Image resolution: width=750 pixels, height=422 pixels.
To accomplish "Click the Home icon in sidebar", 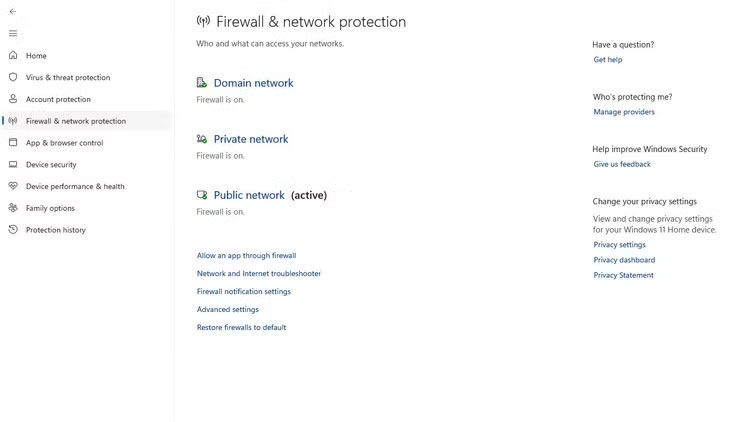I will (x=13, y=56).
